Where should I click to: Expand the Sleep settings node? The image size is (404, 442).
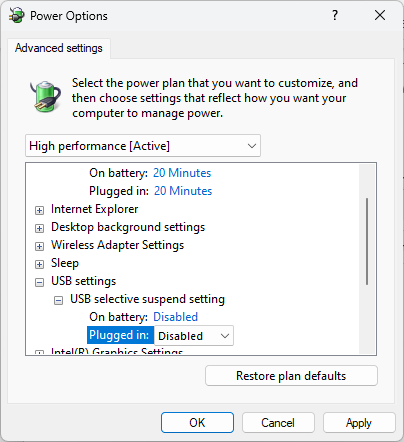39,264
